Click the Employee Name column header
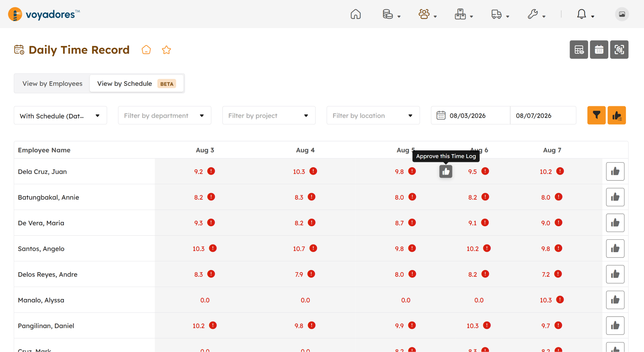 coord(44,150)
